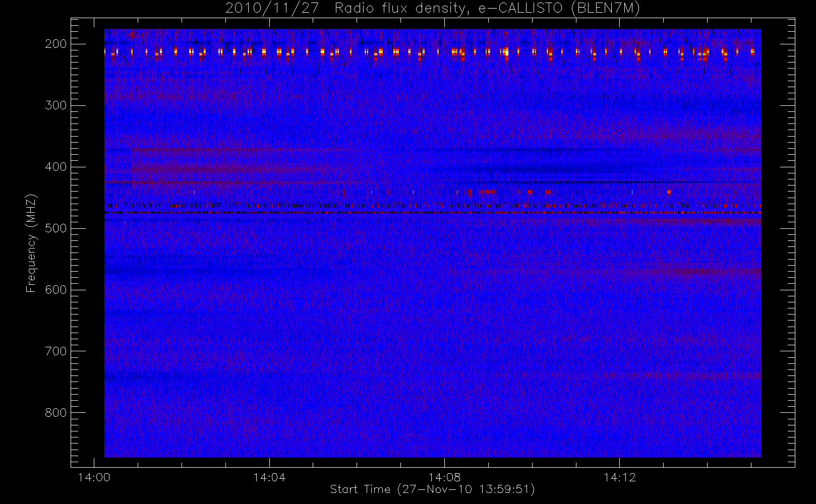Select the 14:00 time axis label

pos(94,477)
